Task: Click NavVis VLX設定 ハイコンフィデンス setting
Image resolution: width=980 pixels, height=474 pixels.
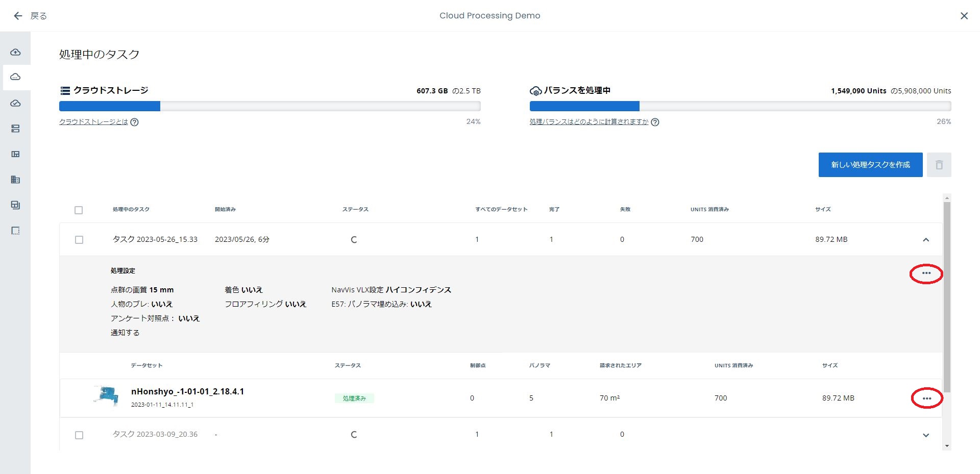Action: (391, 290)
